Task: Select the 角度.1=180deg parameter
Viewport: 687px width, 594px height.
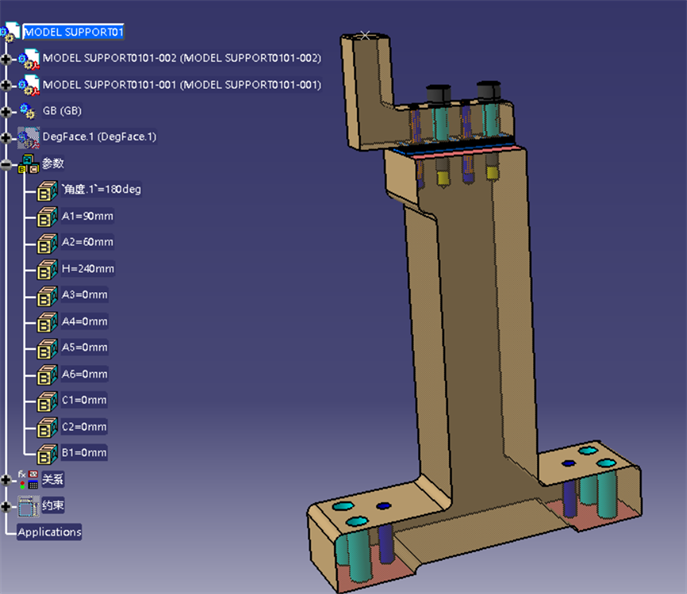Action: (101, 189)
